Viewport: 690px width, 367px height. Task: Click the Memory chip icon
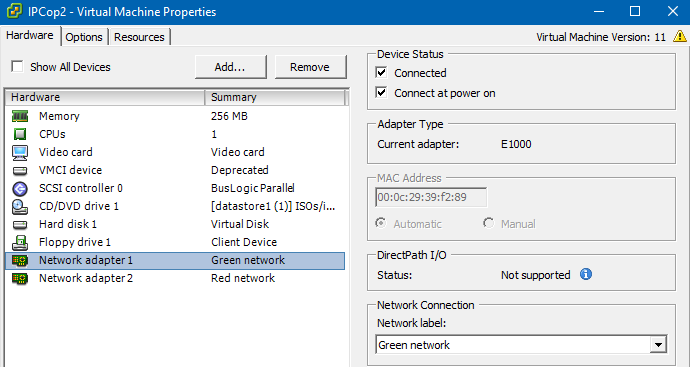(20, 116)
